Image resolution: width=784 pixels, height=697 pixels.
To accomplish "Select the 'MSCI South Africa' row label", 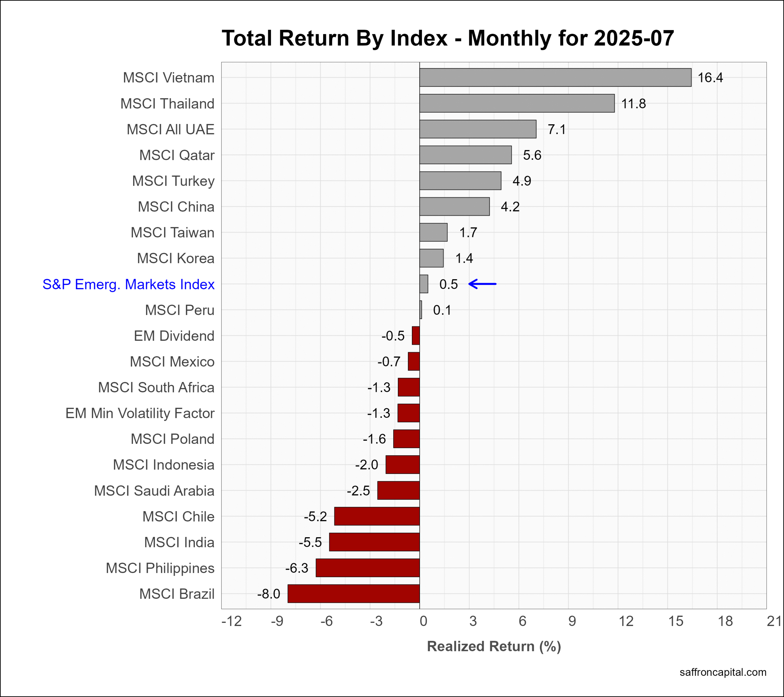I will point(156,387).
